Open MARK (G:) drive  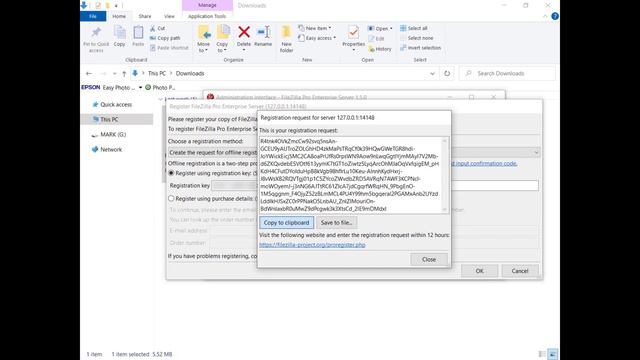pos(113,134)
